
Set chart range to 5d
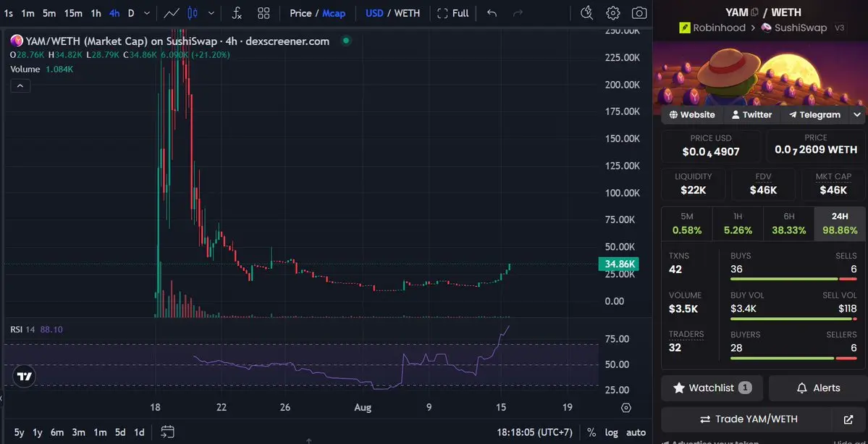pyautogui.click(x=120, y=432)
